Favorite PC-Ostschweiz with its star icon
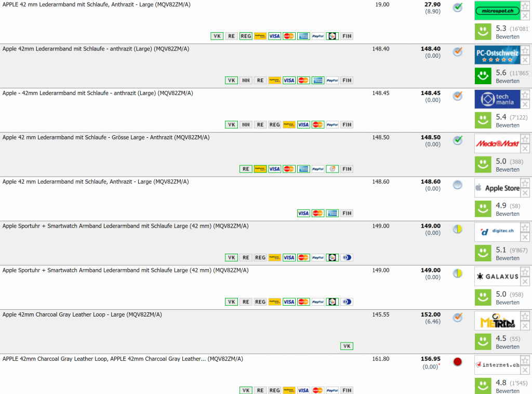 (525, 50)
